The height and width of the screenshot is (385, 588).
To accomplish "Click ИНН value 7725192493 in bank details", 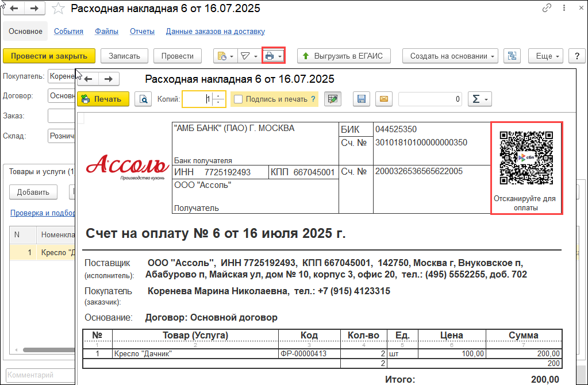I will (x=228, y=172).
